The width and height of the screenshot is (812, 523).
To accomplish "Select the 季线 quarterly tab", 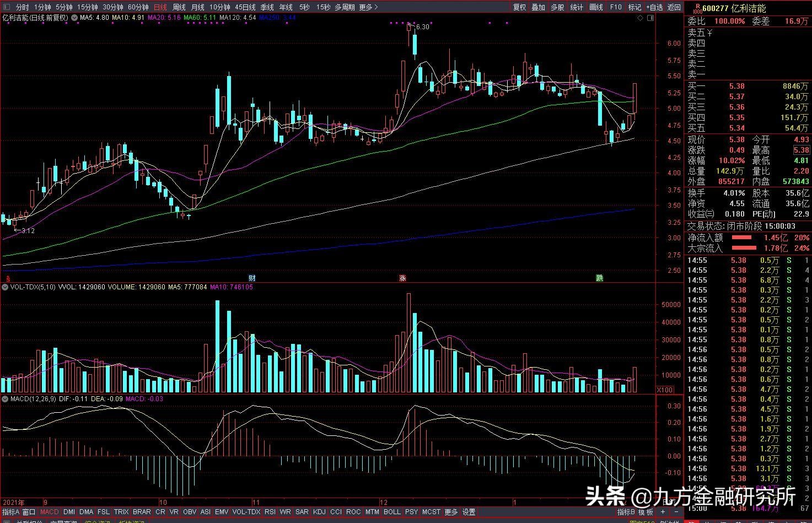I will 267,7.
